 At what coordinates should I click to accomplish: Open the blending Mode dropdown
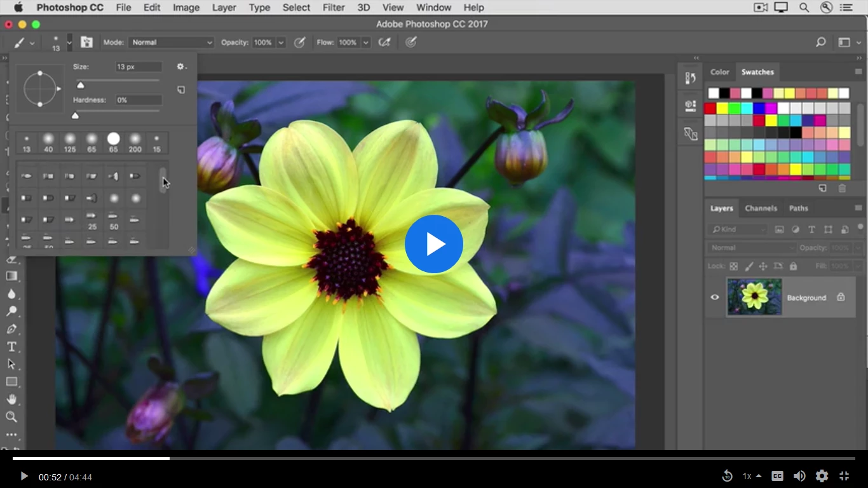(x=172, y=43)
